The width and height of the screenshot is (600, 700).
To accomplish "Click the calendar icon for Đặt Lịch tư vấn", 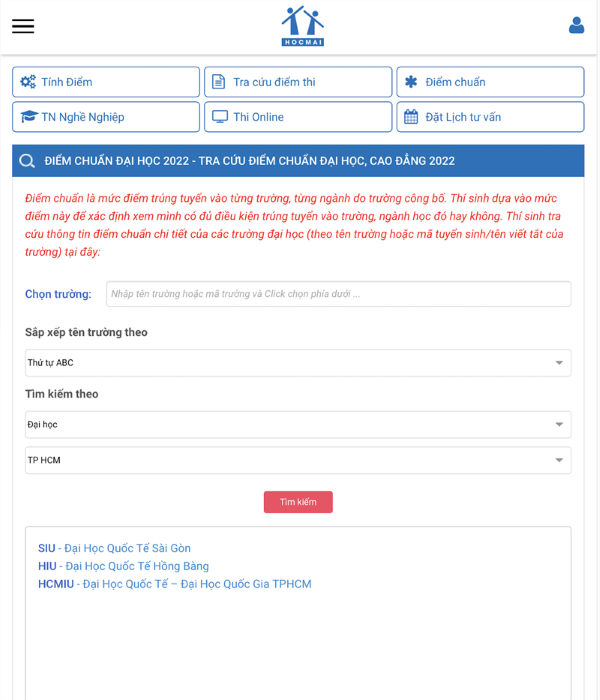I will pos(411,117).
